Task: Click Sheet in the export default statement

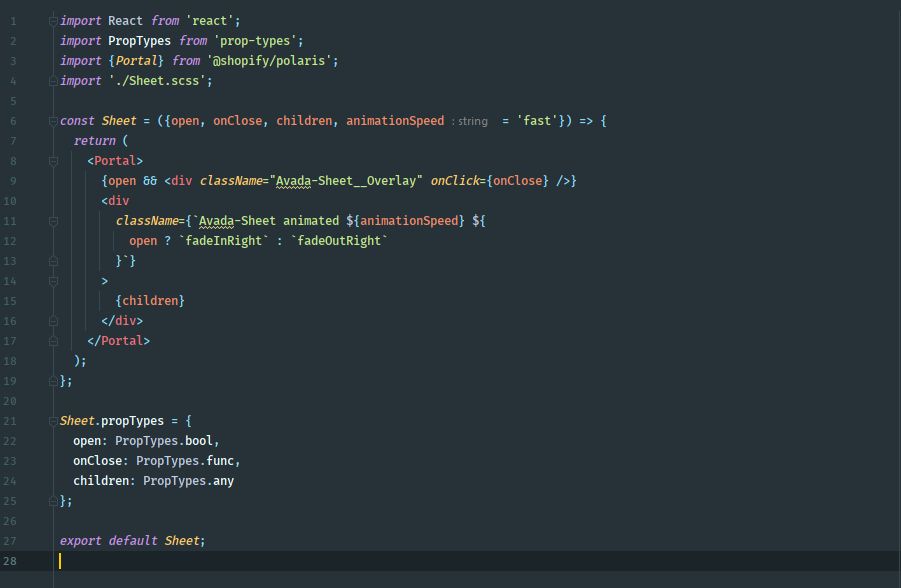Action: (184, 541)
